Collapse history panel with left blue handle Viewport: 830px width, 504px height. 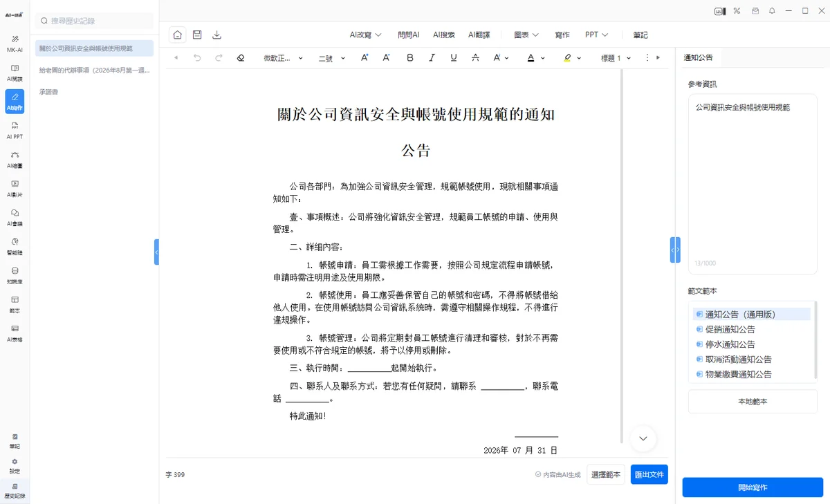coord(157,252)
